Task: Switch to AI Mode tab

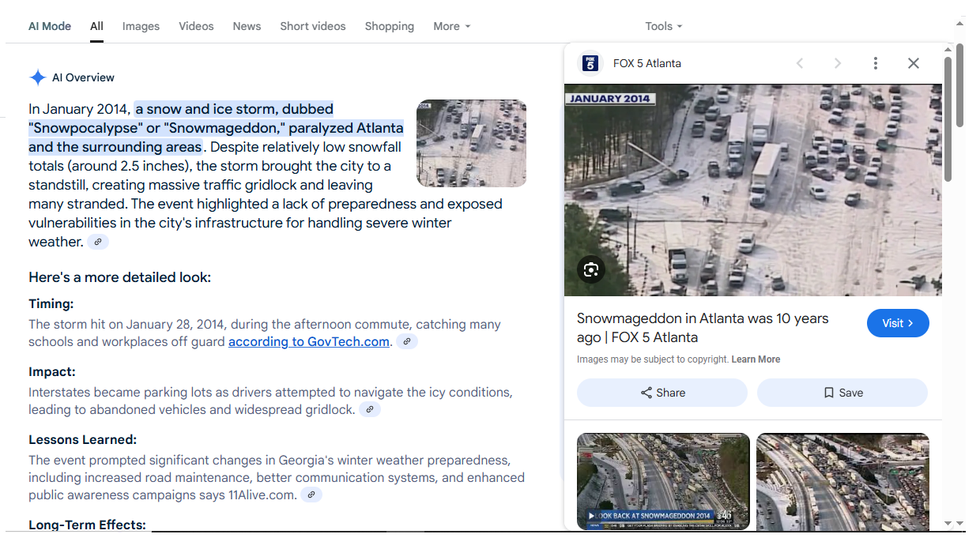Action: tap(50, 26)
